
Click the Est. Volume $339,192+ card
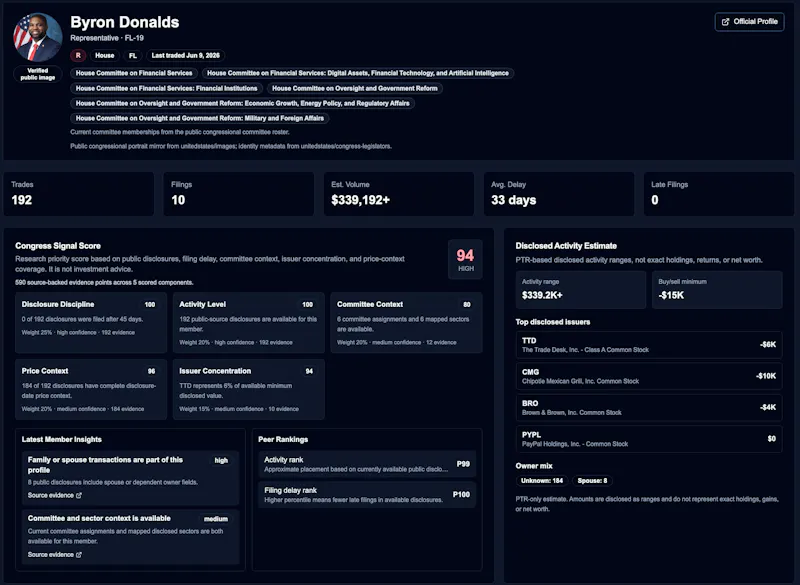click(399, 194)
